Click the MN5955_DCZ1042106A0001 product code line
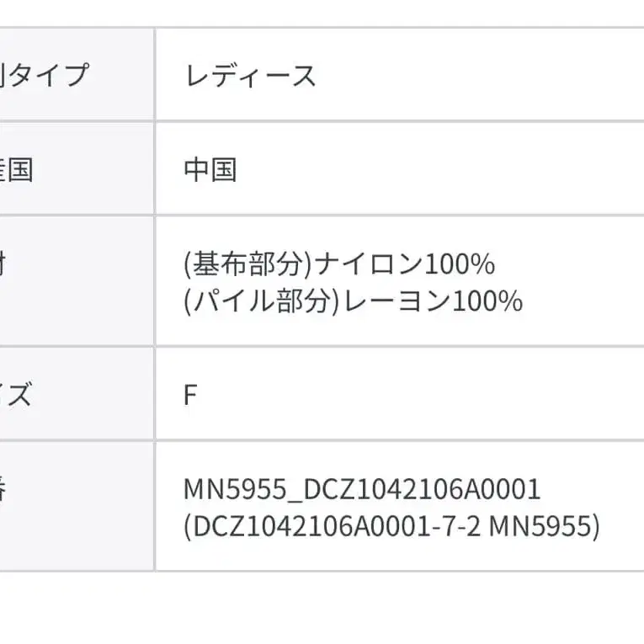The image size is (644, 644). coord(362,489)
